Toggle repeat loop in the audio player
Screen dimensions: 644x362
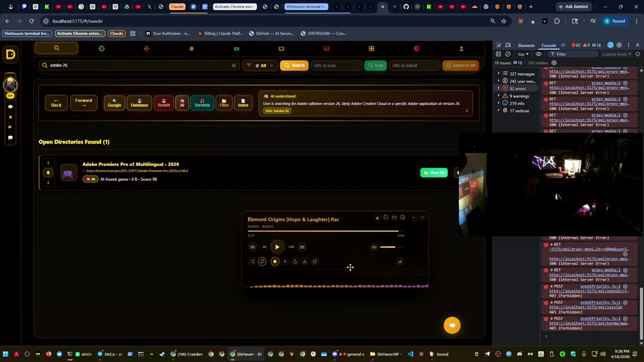pyautogui.click(x=262, y=261)
